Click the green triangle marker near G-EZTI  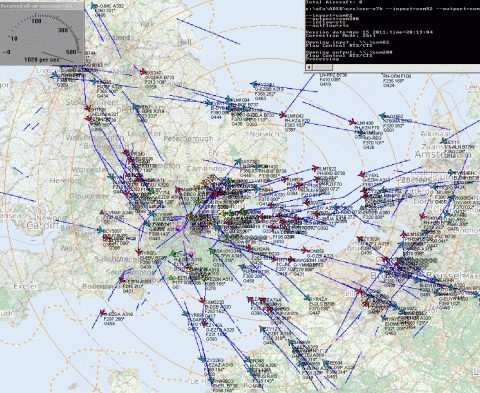pos(171,277)
